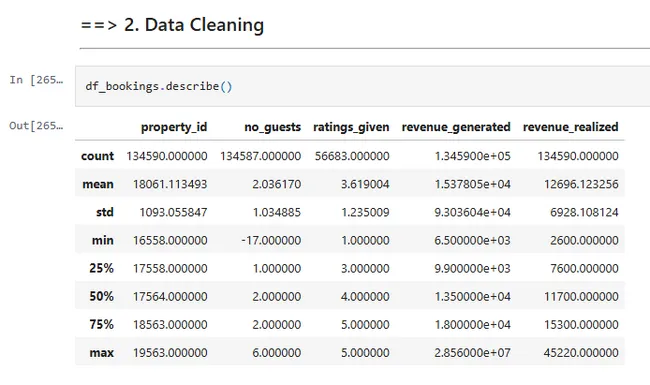Click property_id 50% value 17564.000000
The height and width of the screenshot is (385, 650).
(170, 296)
